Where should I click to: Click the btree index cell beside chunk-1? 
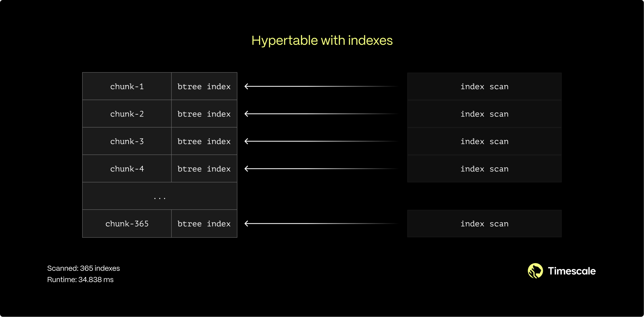204,87
